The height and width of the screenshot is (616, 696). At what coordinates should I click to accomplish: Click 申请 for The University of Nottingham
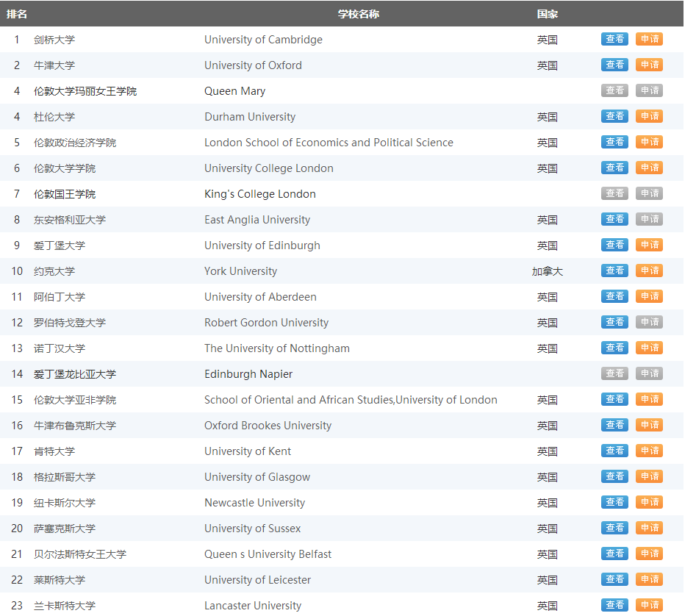click(649, 348)
